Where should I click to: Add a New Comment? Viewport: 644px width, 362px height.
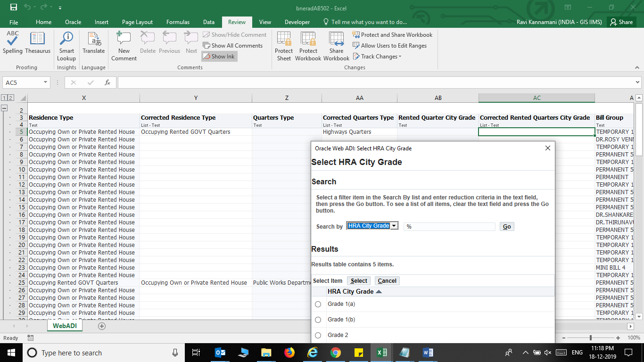pos(124,46)
